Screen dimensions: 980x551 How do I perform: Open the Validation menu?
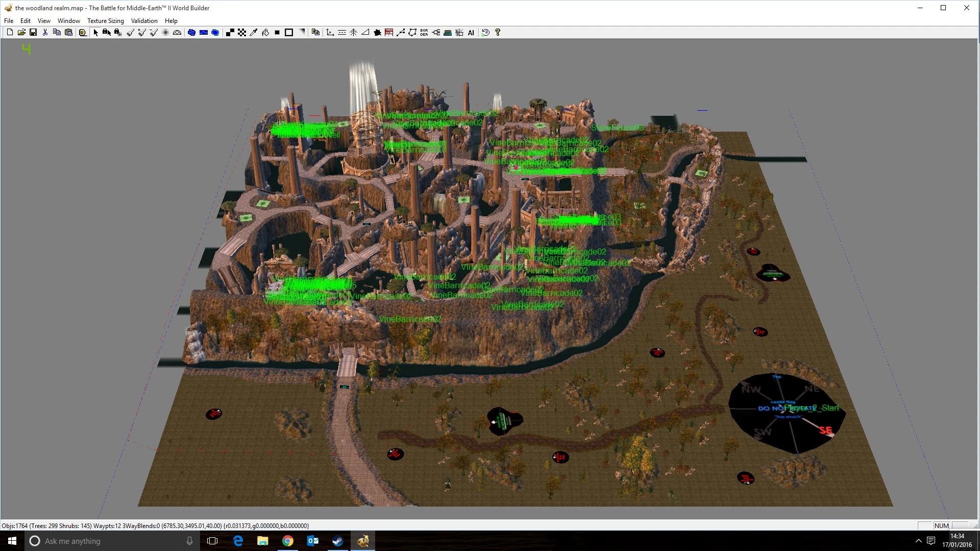[x=144, y=21]
